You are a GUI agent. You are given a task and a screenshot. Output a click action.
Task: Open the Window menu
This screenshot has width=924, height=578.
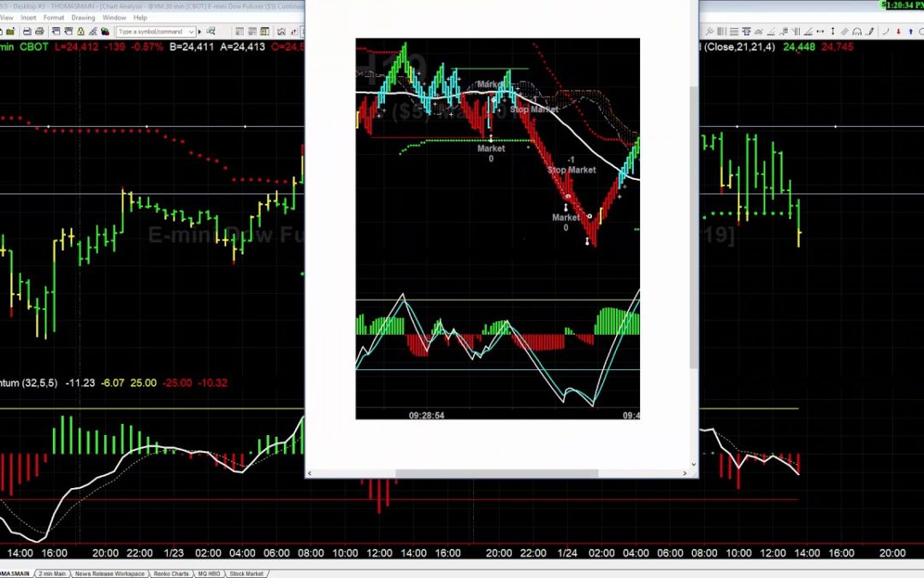tap(114, 17)
